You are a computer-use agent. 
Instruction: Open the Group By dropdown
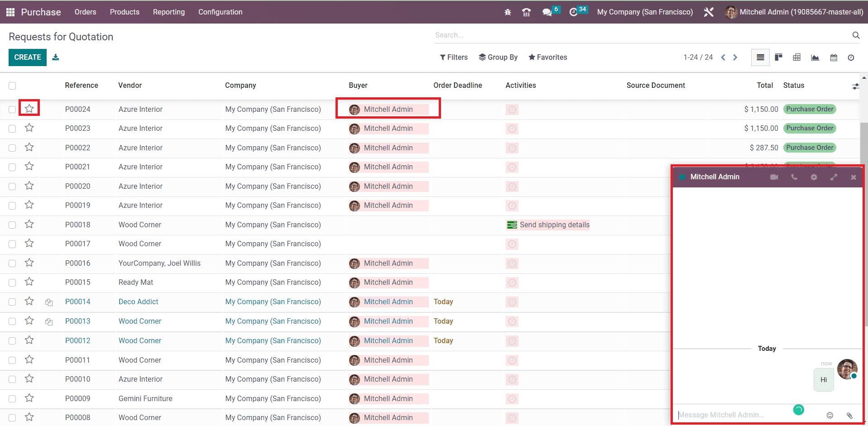click(x=498, y=57)
